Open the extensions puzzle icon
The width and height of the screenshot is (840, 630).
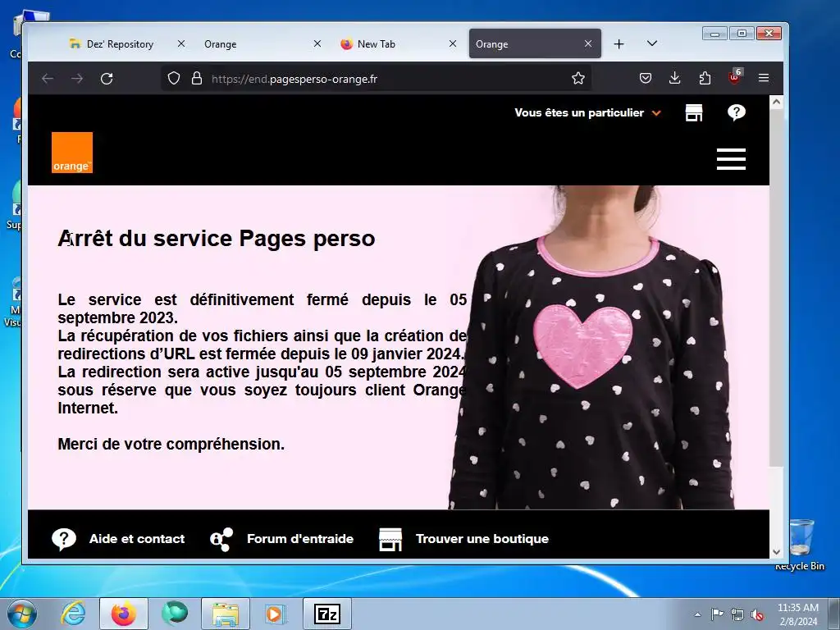tap(705, 79)
